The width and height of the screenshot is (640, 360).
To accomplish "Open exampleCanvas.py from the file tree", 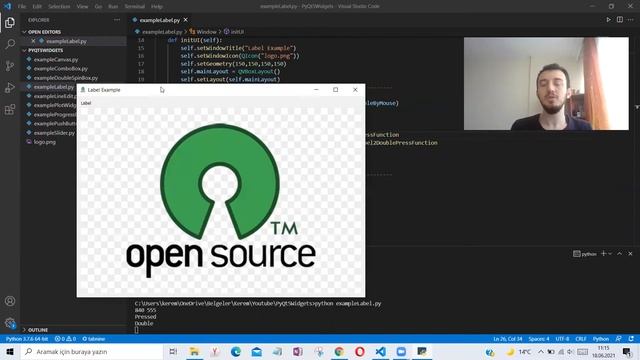I will point(56,60).
